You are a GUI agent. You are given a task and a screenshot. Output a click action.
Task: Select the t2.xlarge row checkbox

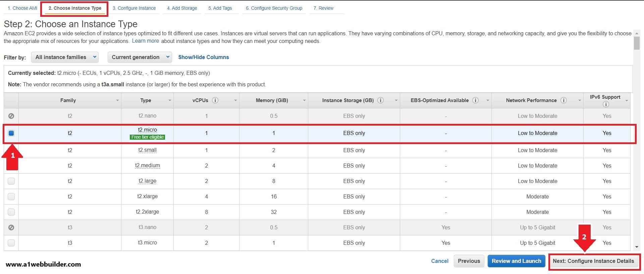pyautogui.click(x=11, y=196)
